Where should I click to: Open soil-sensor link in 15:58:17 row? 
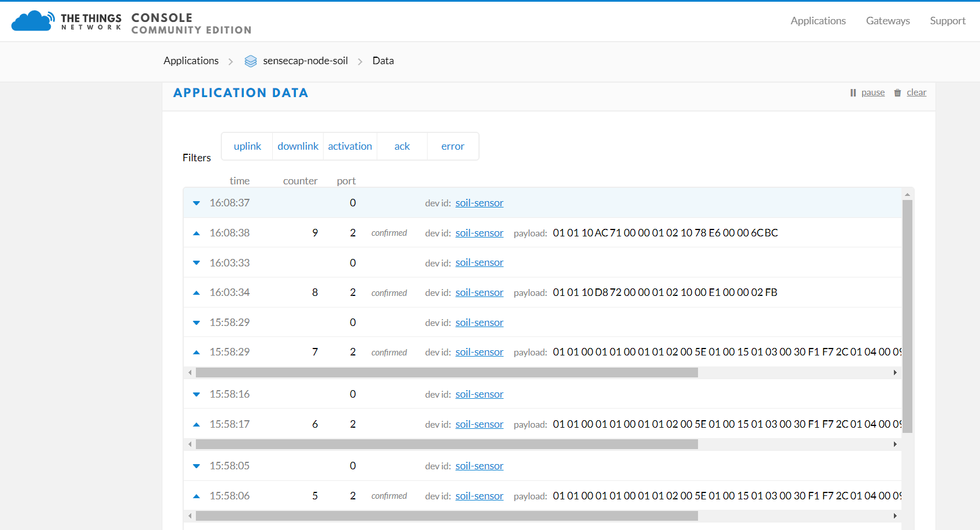click(479, 424)
